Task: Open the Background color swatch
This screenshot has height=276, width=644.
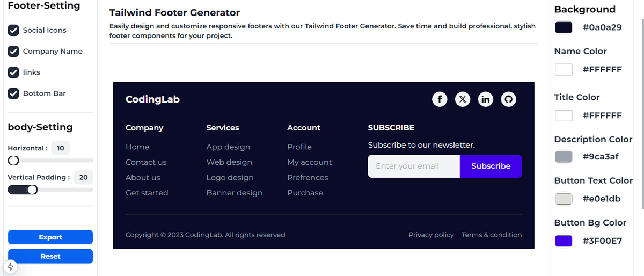Action: pyautogui.click(x=563, y=27)
